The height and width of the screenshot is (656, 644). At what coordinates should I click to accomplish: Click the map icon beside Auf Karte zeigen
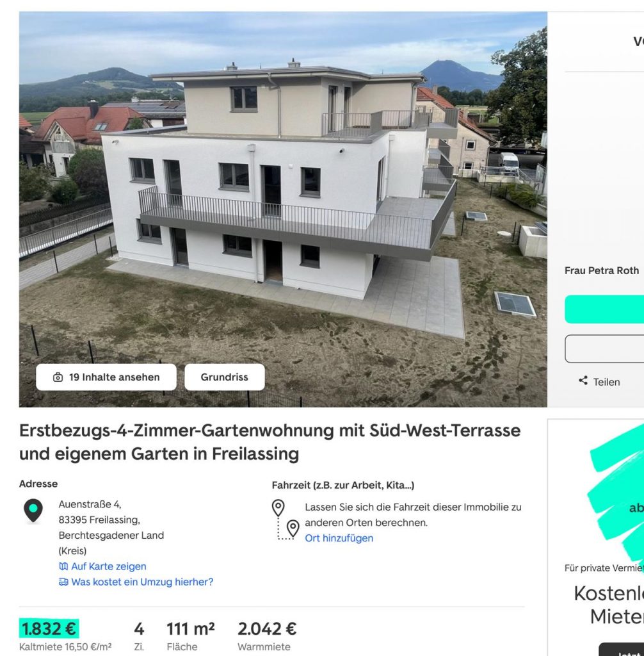click(63, 566)
